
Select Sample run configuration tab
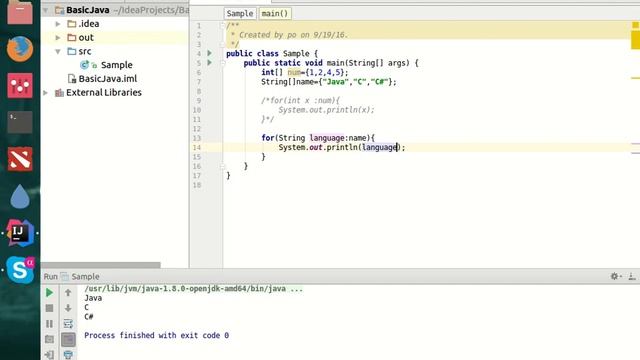click(x=85, y=276)
